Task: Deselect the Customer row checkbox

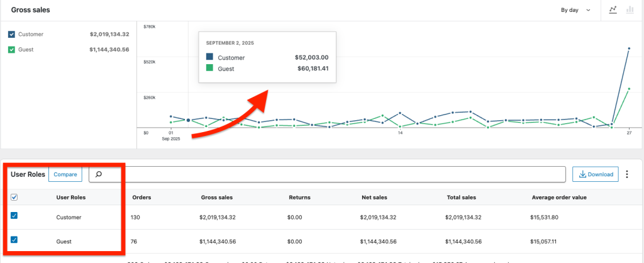Action: tap(14, 216)
